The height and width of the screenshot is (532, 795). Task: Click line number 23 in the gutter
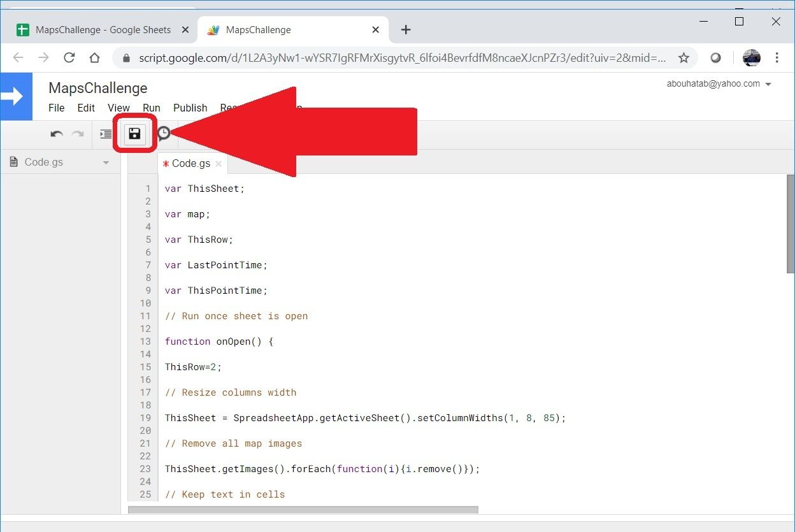145,469
